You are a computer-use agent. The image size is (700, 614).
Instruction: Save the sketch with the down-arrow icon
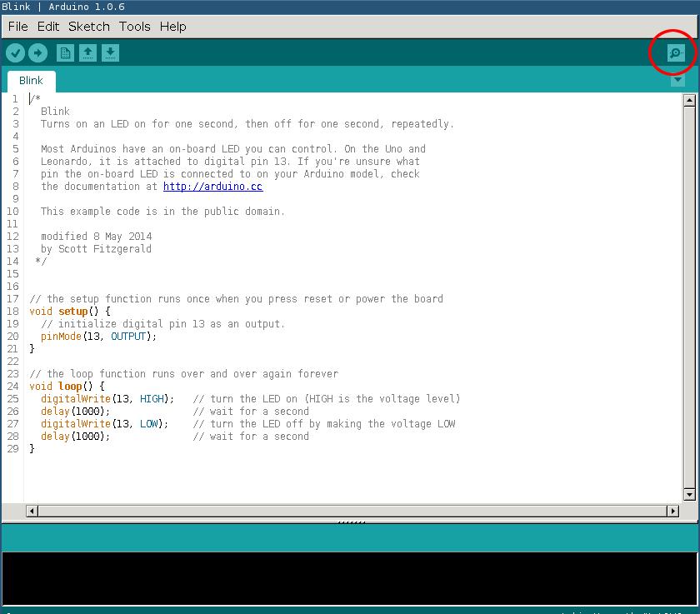(110, 53)
